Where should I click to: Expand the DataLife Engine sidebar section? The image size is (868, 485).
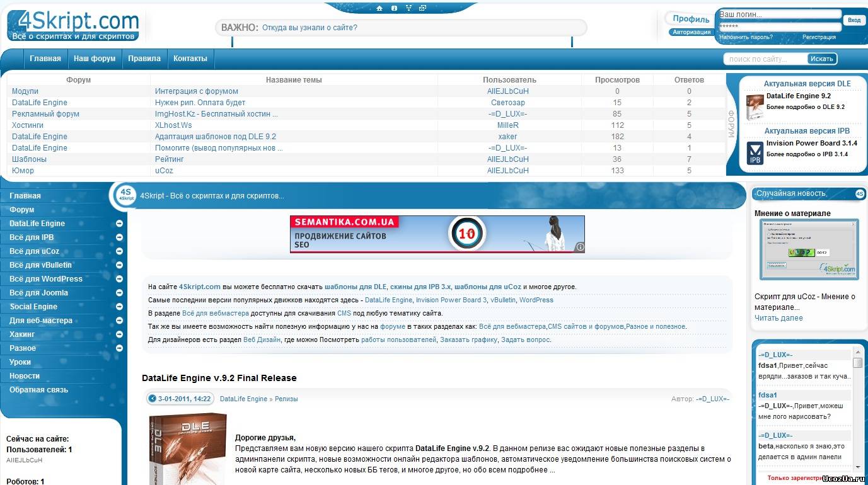pyautogui.click(x=119, y=224)
